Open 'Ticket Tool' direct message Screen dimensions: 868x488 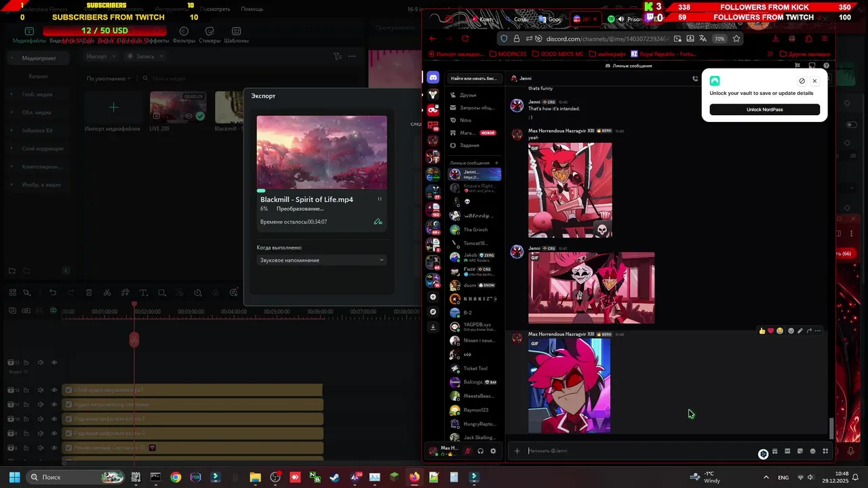click(x=475, y=368)
